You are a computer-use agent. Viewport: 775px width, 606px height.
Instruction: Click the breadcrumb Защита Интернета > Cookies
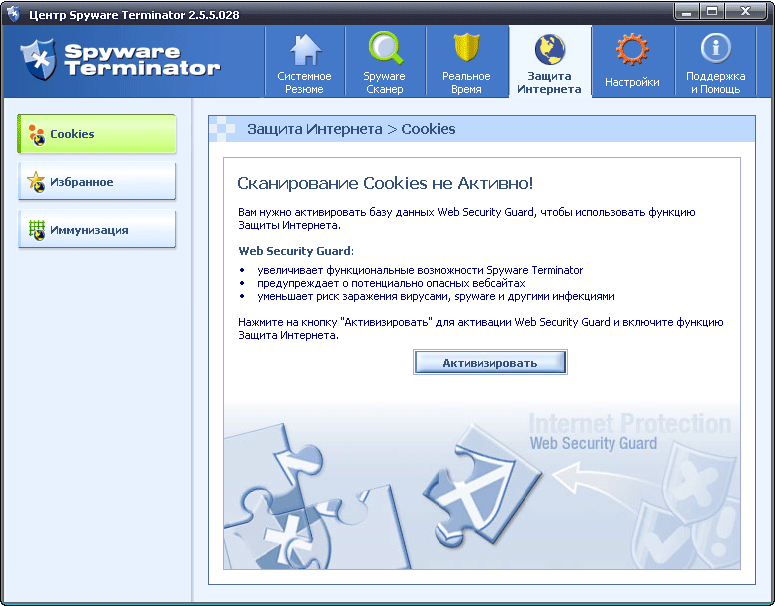tap(351, 129)
